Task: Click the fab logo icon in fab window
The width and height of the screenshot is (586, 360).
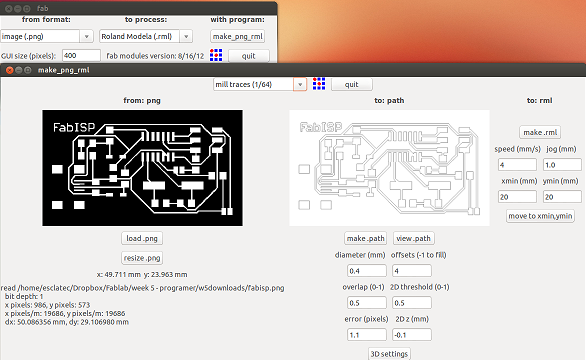Action: [216, 55]
